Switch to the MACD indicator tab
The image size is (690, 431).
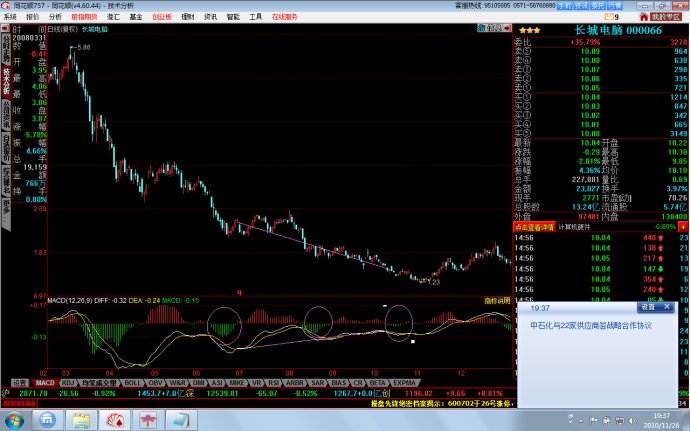[x=44, y=382]
